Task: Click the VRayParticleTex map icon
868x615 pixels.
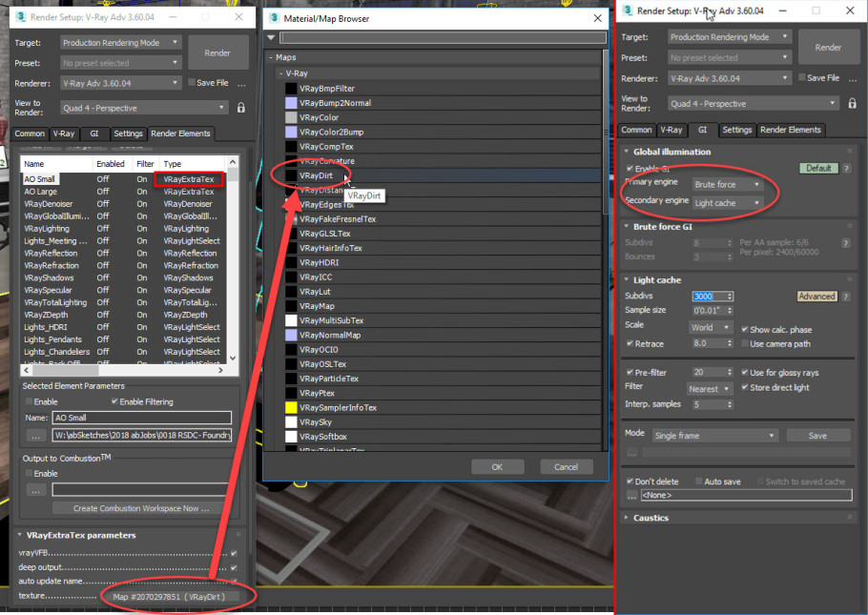Action: [291, 379]
